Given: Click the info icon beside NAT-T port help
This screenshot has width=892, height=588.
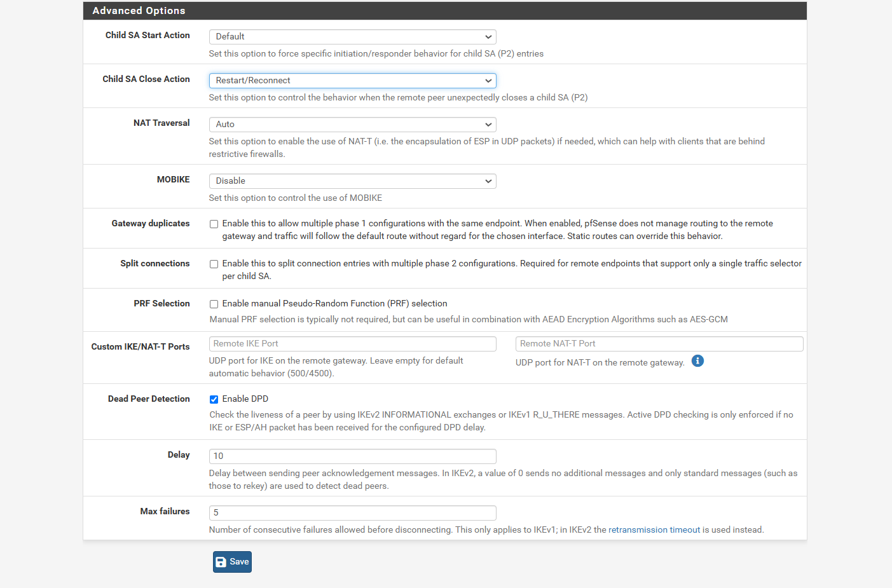Looking at the screenshot, I should click(x=697, y=361).
